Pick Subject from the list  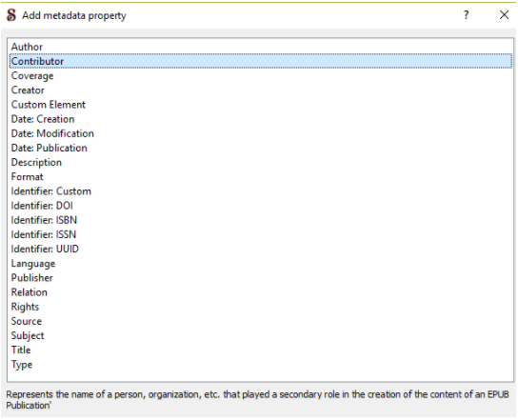point(261,335)
